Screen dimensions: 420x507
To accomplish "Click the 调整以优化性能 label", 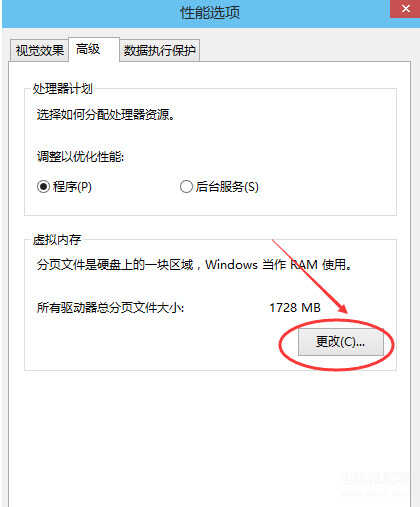I will 80,156.
